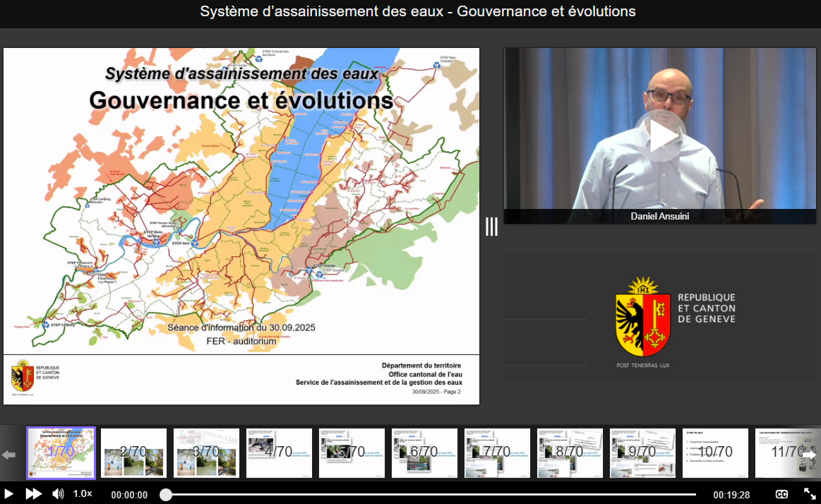Go to slide thumbnail 6/70
The image size is (821, 504).
click(x=424, y=452)
